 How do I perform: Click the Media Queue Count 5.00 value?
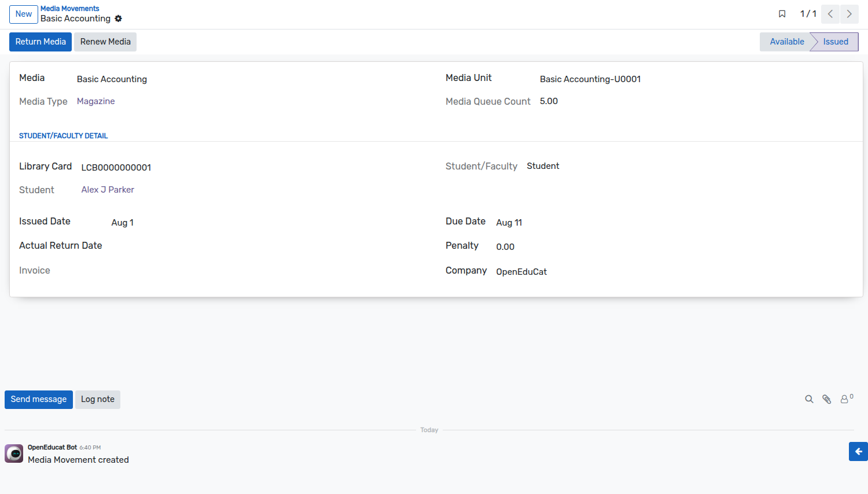click(549, 101)
